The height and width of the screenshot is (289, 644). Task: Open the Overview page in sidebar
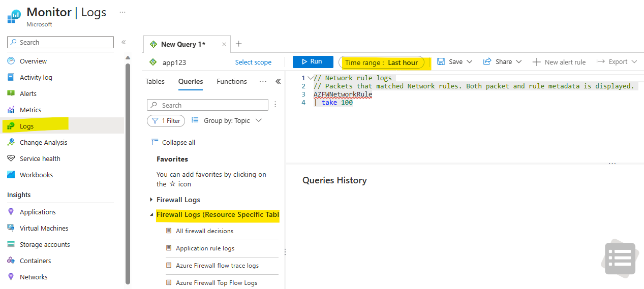click(x=33, y=61)
